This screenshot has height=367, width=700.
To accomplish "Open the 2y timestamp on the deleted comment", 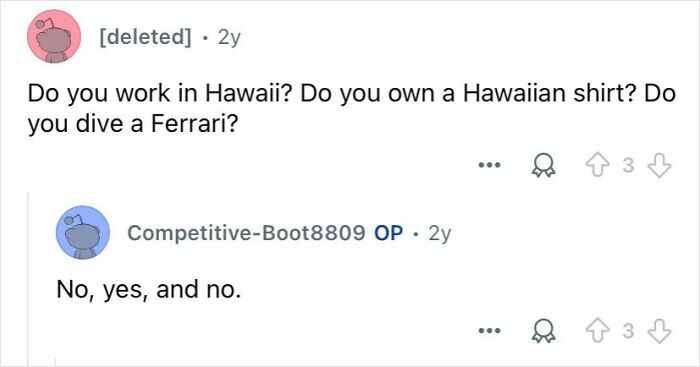I will click(229, 38).
